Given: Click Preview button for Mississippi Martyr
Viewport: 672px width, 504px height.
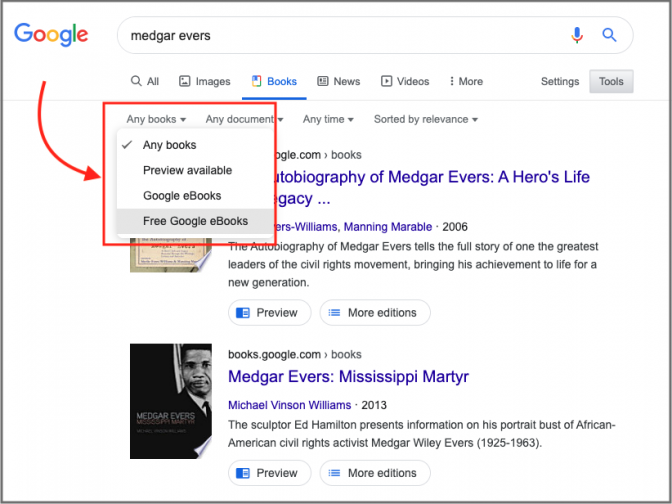Looking at the screenshot, I should click(x=270, y=473).
